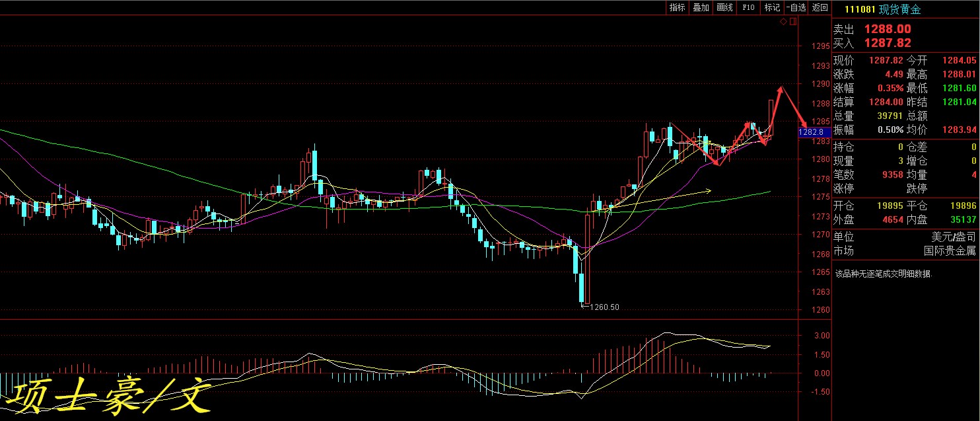This screenshot has height=421, width=980.
Task: Click the 标记 mark button
Action: (x=772, y=8)
